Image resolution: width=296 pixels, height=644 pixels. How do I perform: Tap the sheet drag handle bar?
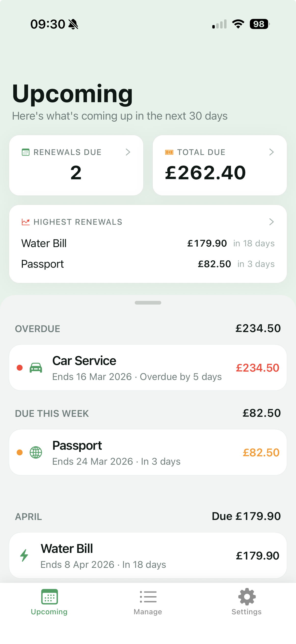(148, 303)
